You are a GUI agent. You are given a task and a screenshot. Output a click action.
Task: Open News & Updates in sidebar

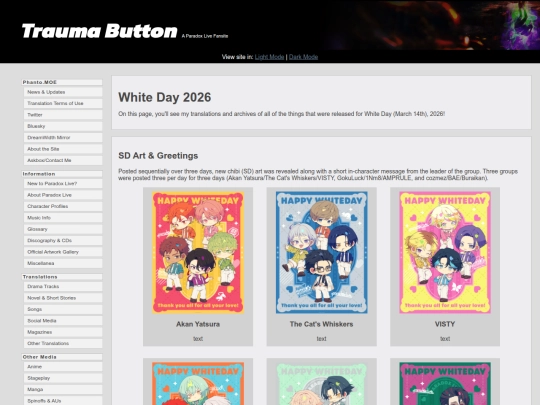pos(63,92)
